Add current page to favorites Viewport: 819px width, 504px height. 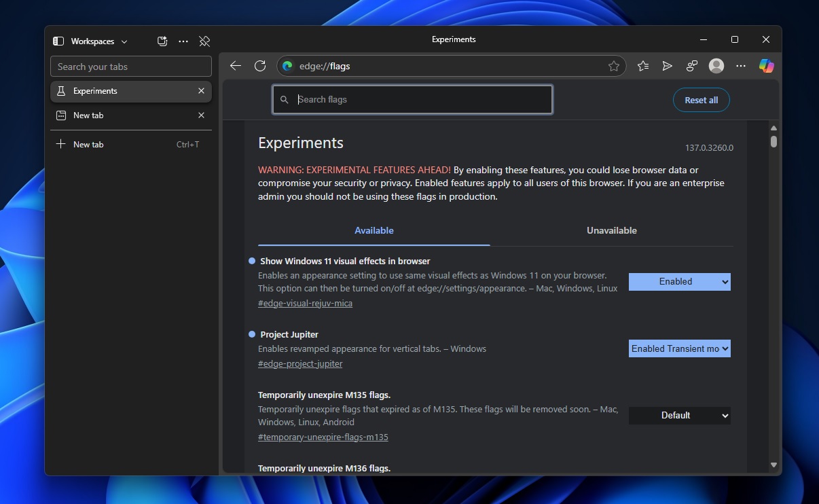point(614,66)
